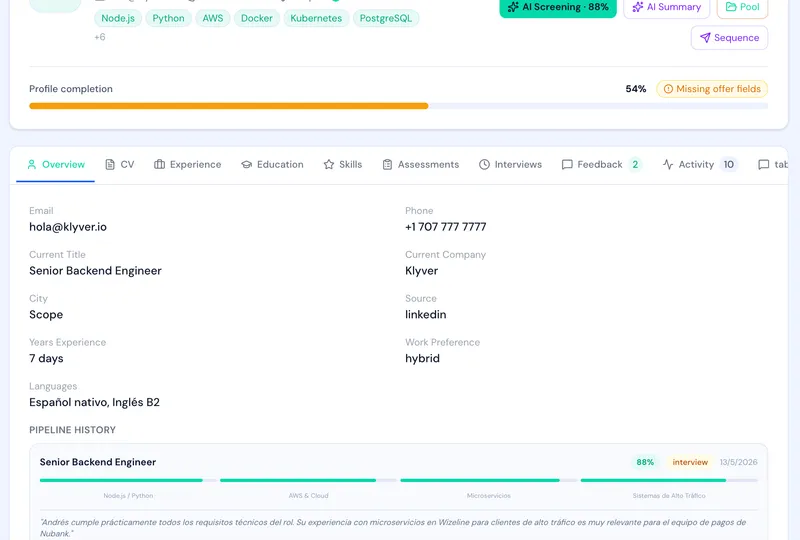Click the Languages value Español nativo, Inglés B2
The width and height of the screenshot is (800, 540).
94,402
